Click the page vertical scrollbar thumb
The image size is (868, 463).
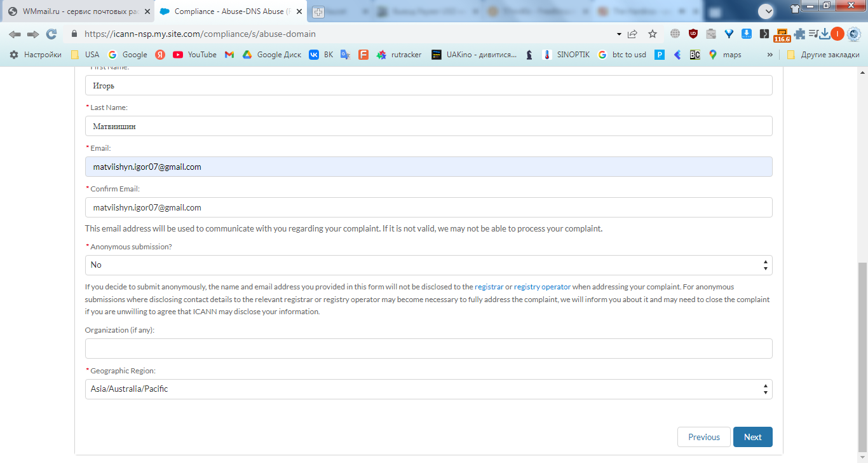[x=863, y=356]
